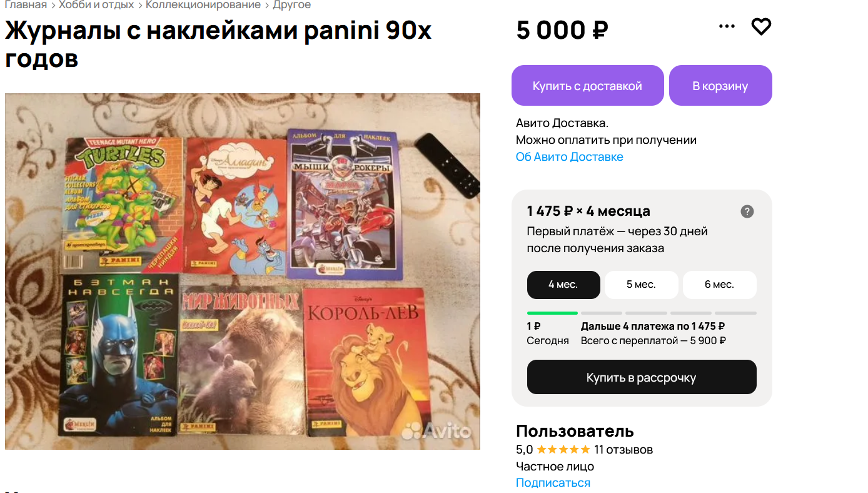Click Купить с доставкой button

(587, 86)
